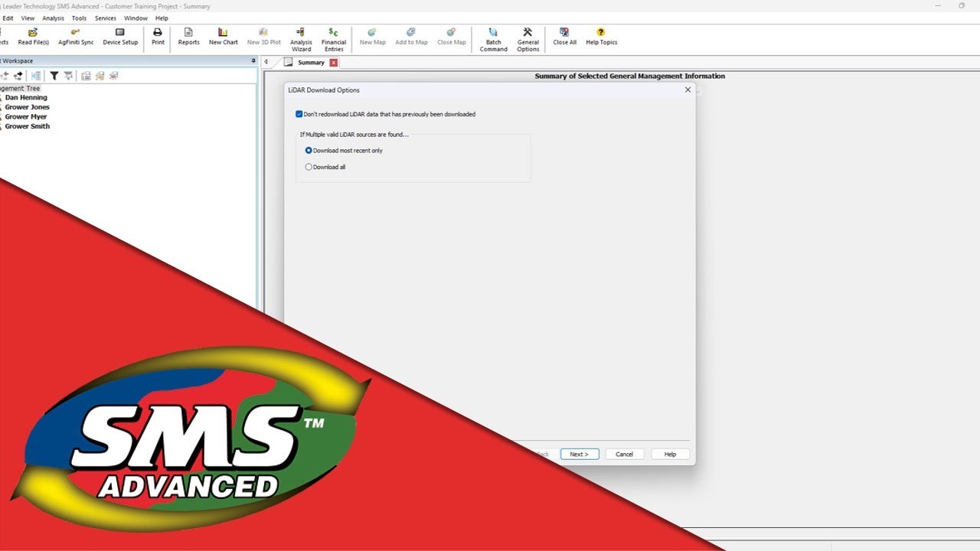Image resolution: width=980 pixels, height=551 pixels.
Task: Open the Tools menu
Action: [79, 18]
